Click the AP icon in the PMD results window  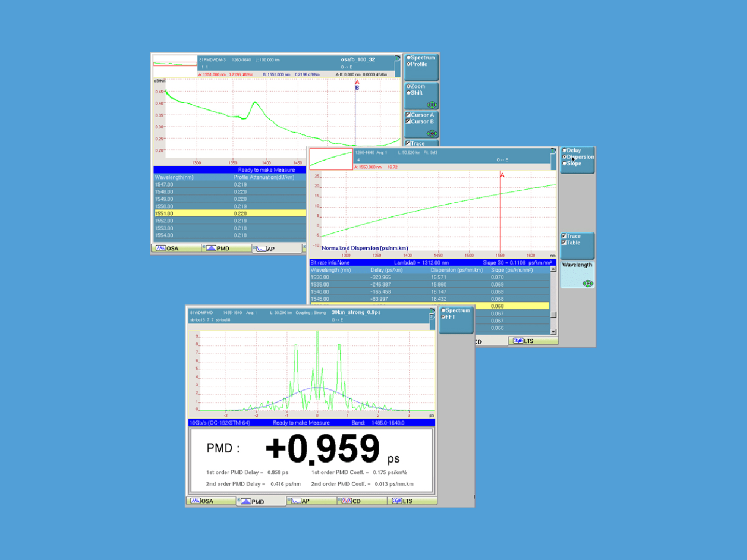tap(296, 501)
